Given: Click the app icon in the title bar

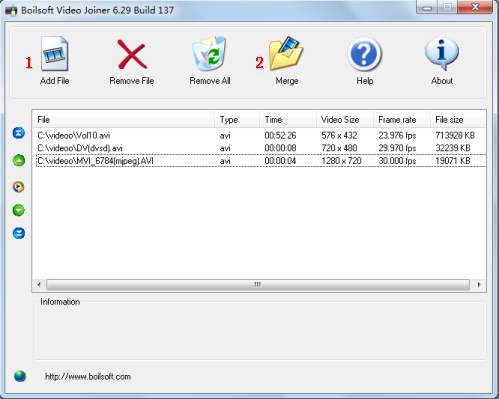Looking at the screenshot, I should 11,11.
